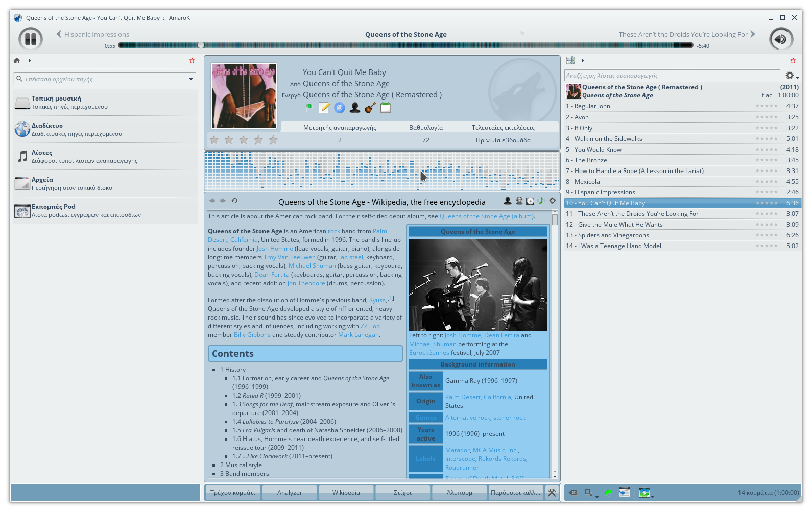This screenshot has height=512, width=812.
Task: Open the media sources home icon
Action: click(17, 60)
